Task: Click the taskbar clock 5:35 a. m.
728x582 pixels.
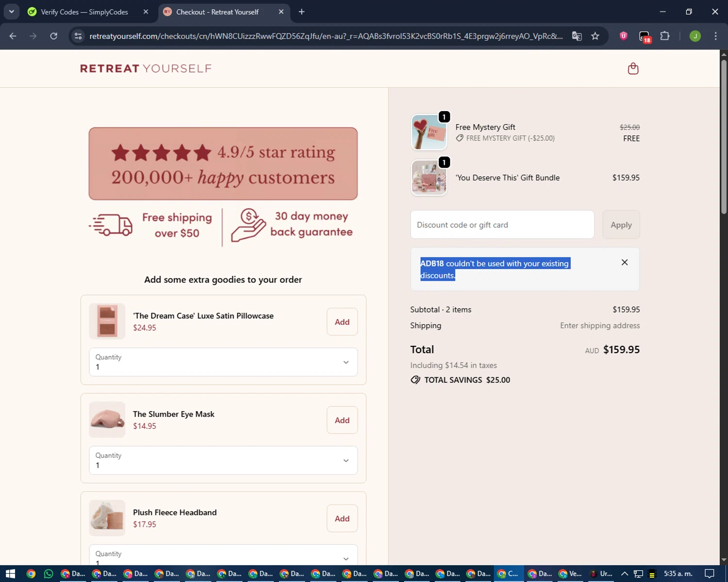Action: pos(678,574)
